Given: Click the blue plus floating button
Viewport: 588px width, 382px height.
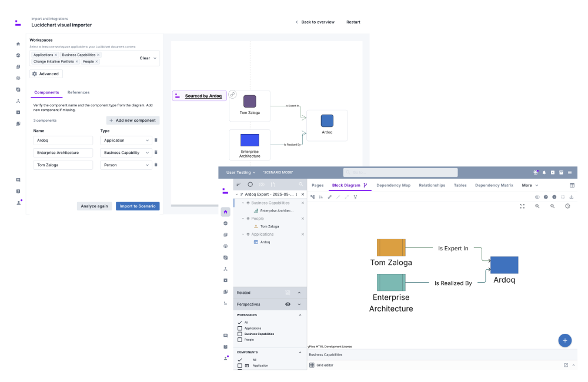Looking at the screenshot, I should click(564, 340).
